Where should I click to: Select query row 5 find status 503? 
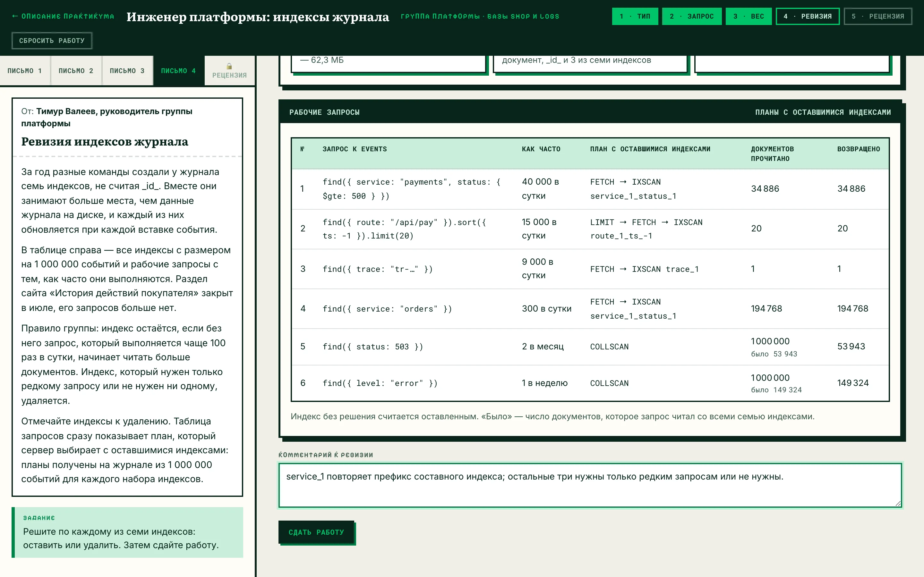(x=590, y=347)
